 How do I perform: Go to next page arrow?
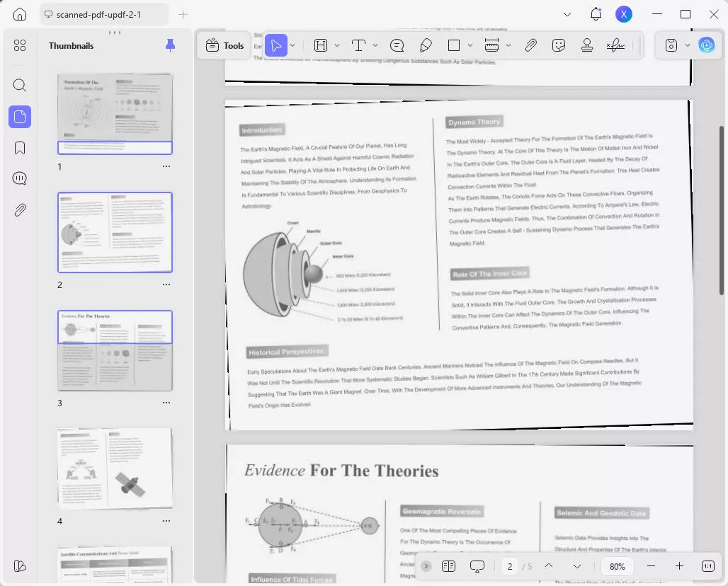577,566
